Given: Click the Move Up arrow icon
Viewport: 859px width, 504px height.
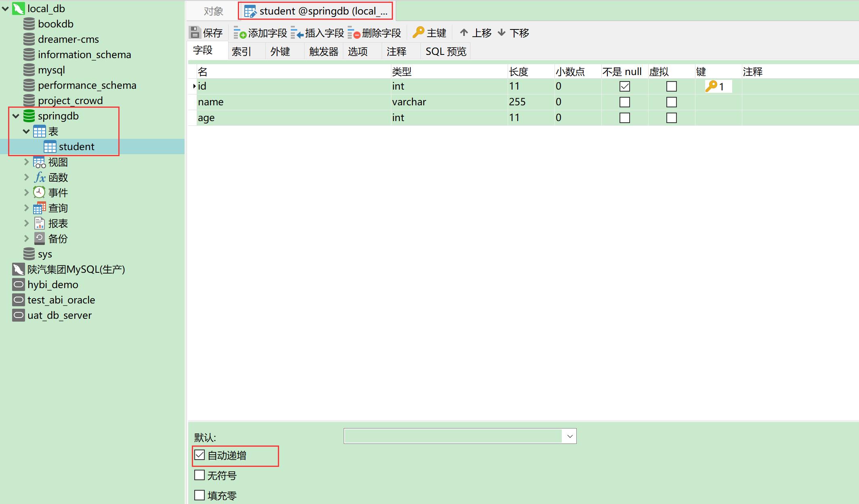Looking at the screenshot, I should click(x=464, y=32).
